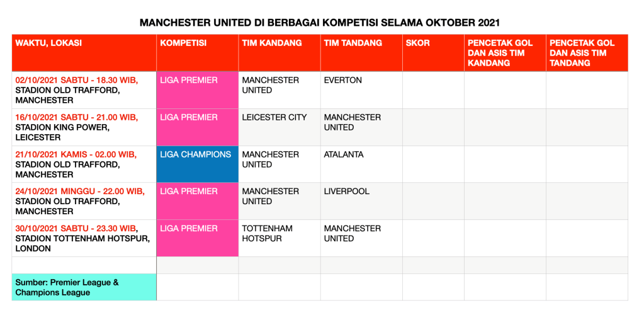
Task: Click the 21/10/2021 KAMIS match date cell
Action: click(84, 164)
